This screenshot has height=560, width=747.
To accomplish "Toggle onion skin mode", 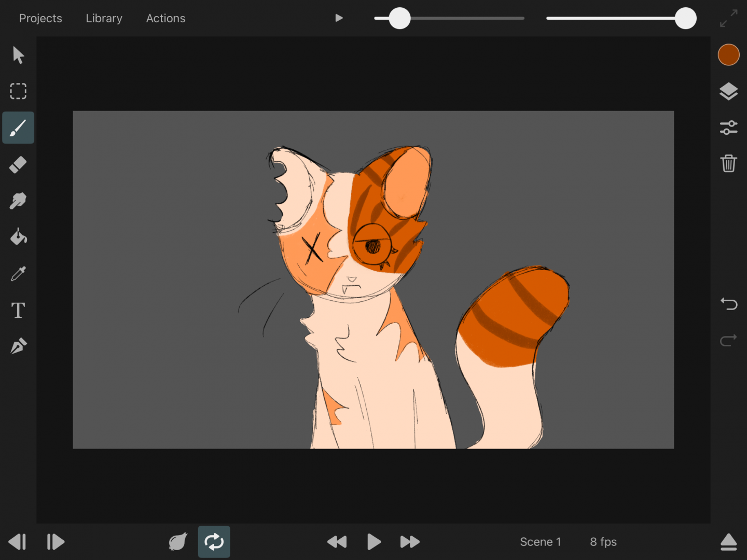I will 178,542.
